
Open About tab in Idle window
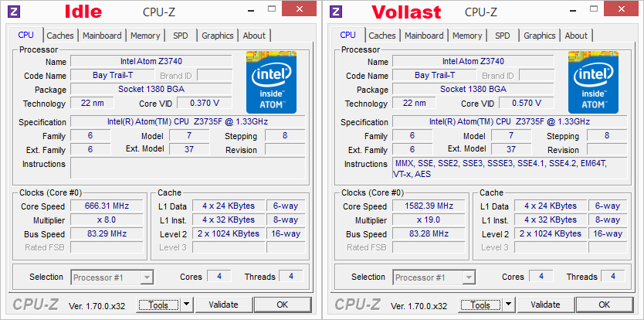[x=254, y=36]
